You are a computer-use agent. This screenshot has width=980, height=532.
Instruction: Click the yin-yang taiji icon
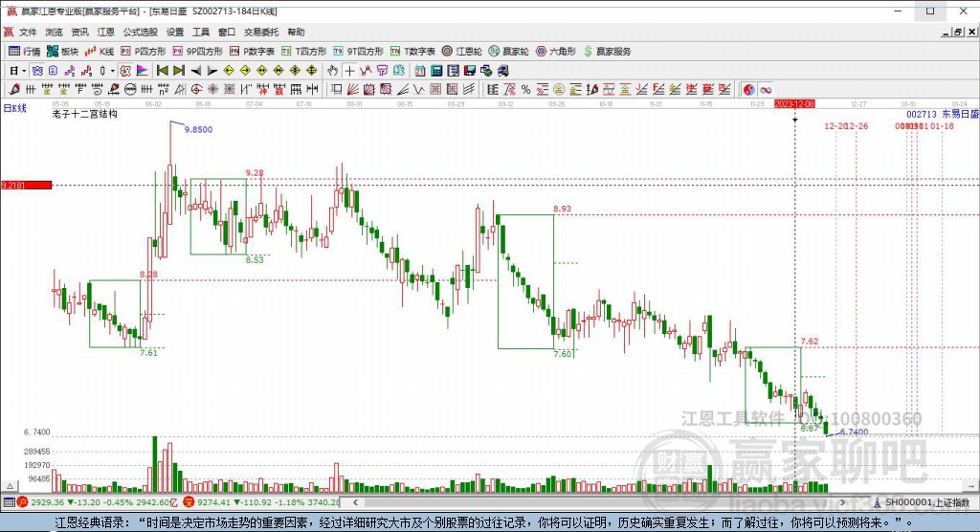[x=748, y=89]
